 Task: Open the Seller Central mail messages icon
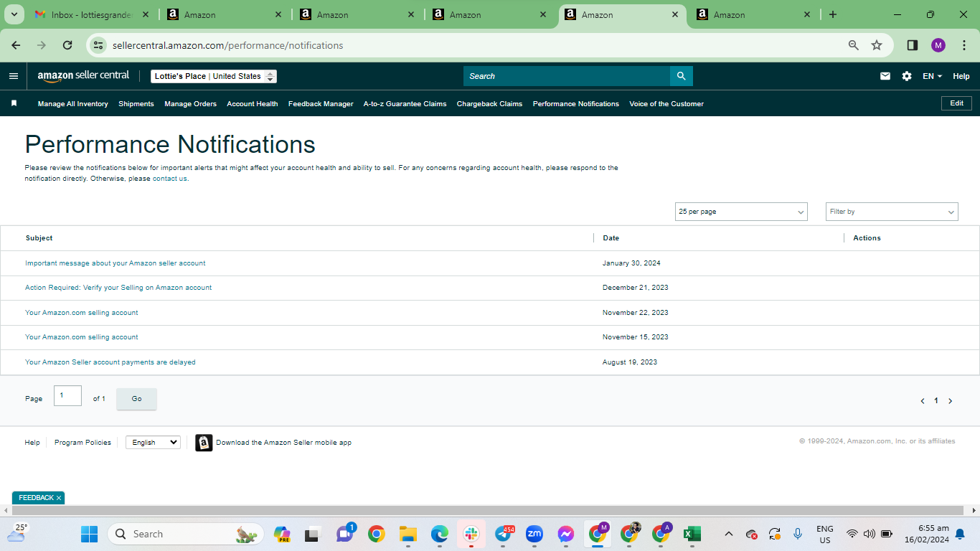(x=885, y=76)
